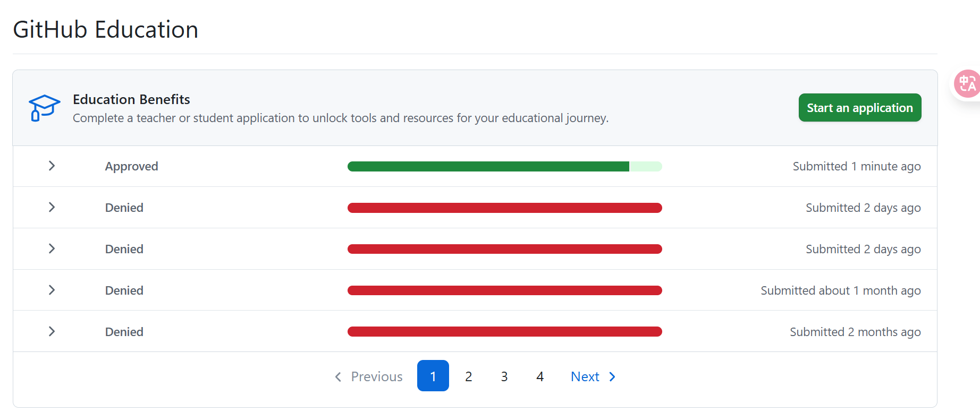The height and width of the screenshot is (412, 980).
Task: Click the GitHub Education heading
Action: [x=105, y=29]
